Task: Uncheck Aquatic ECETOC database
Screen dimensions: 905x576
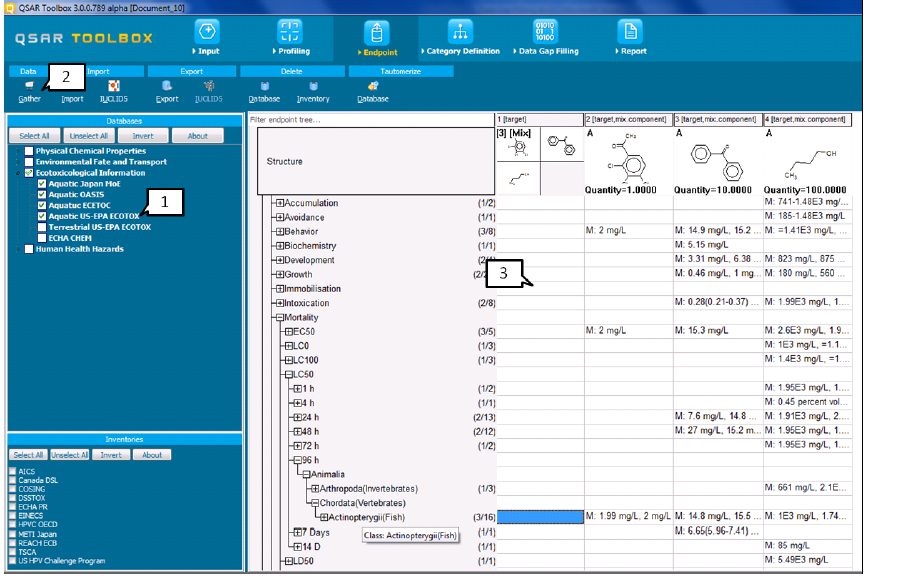Action: pyautogui.click(x=42, y=205)
